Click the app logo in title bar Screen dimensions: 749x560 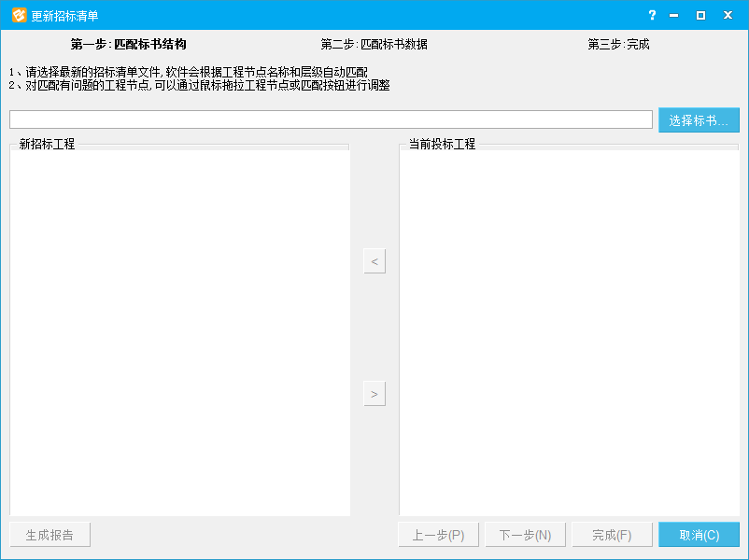19,16
